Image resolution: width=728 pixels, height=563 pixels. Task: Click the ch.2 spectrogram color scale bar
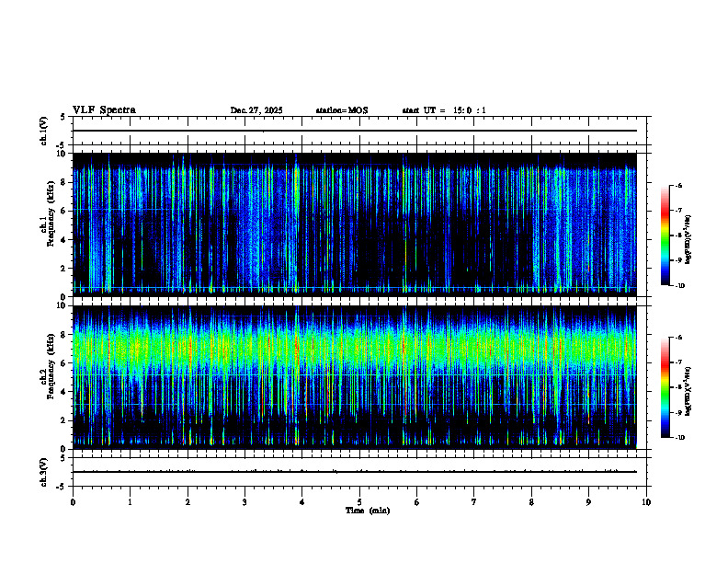665,387
